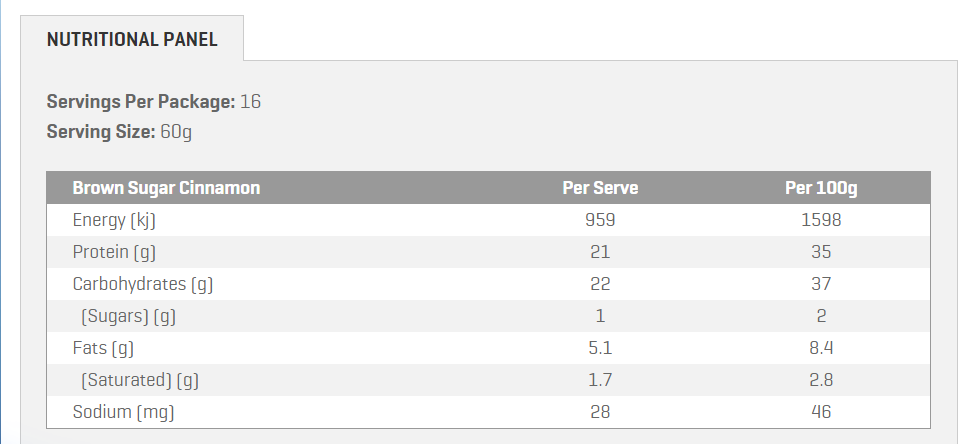This screenshot has height=444, width=977.
Task: Select the Brown Sugar Cinnamon column header
Action: pos(166,188)
